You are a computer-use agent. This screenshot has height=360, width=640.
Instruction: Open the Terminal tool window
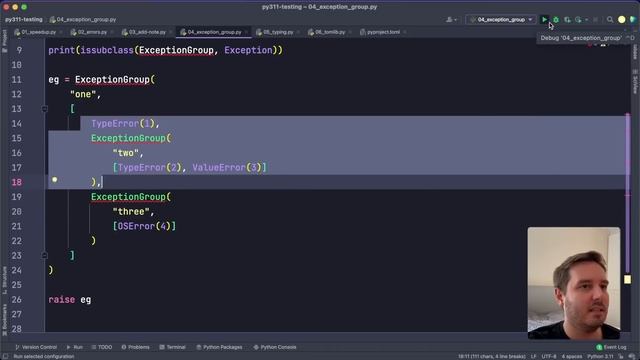(173, 347)
